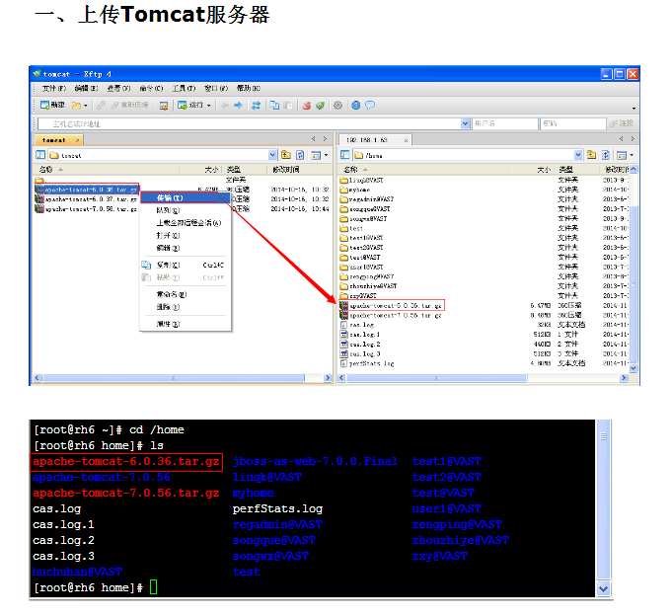
Task: Open the 工具(T) menu
Action: (184, 88)
